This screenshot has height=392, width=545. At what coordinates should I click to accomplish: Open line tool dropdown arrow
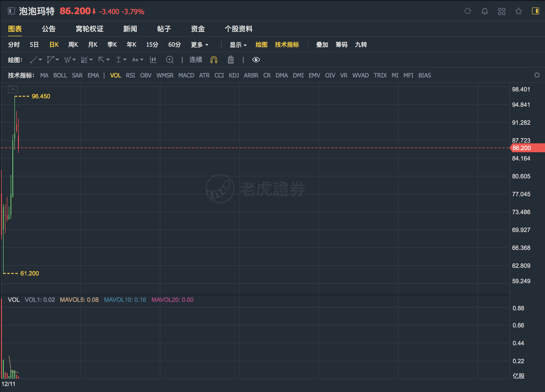40,60
